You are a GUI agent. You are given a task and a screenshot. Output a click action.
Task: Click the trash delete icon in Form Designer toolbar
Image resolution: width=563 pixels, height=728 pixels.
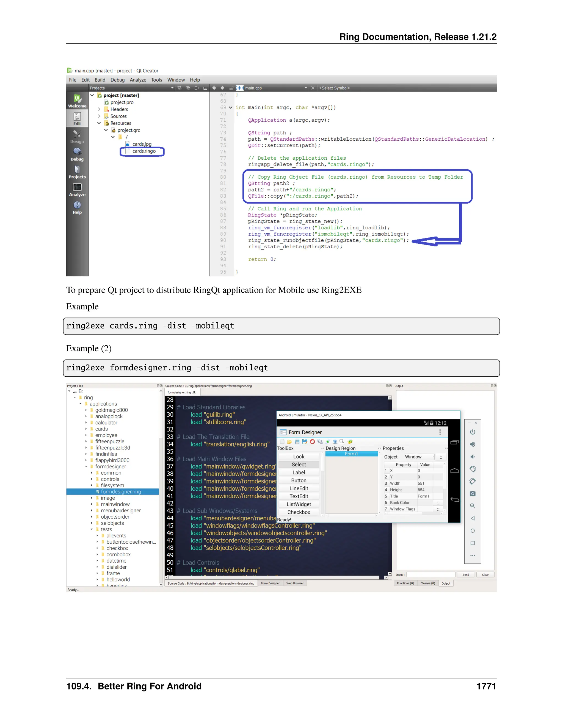(x=335, y=442)
